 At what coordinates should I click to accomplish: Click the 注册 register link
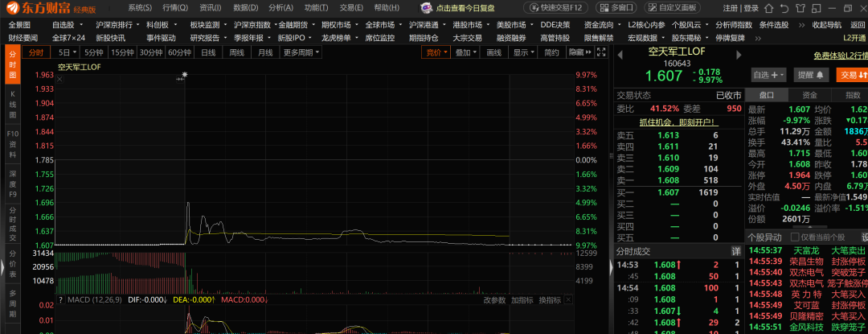click(730, 8)
